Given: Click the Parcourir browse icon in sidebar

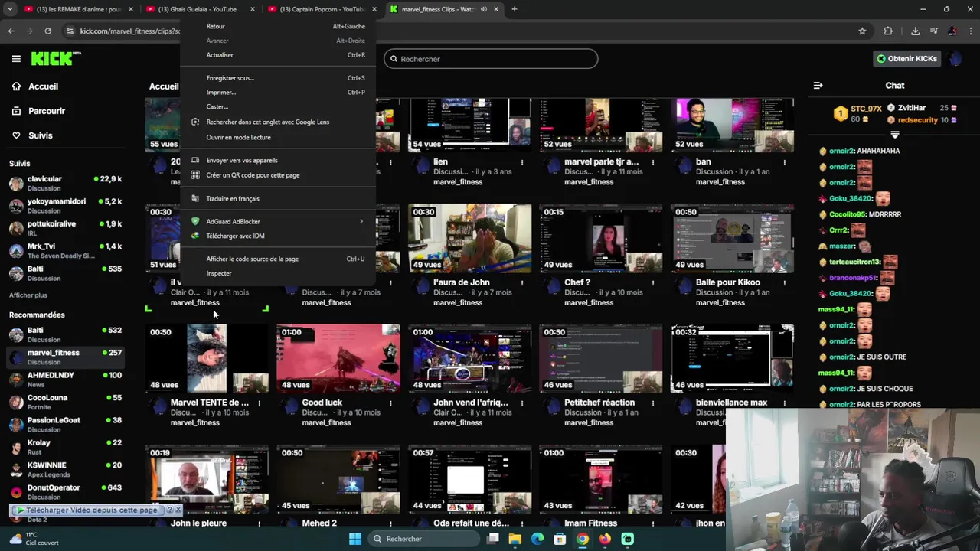Looking at the screenshot, I should [16, 111].
